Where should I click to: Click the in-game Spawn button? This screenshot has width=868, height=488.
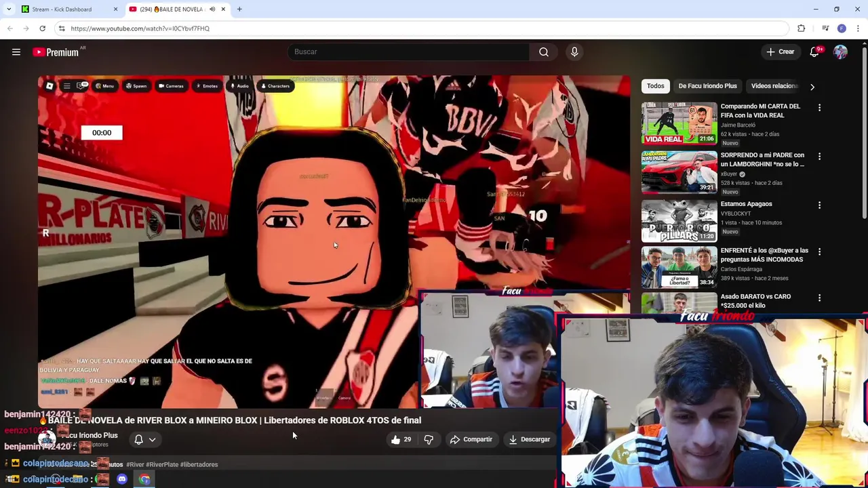(x=136, y=86)
